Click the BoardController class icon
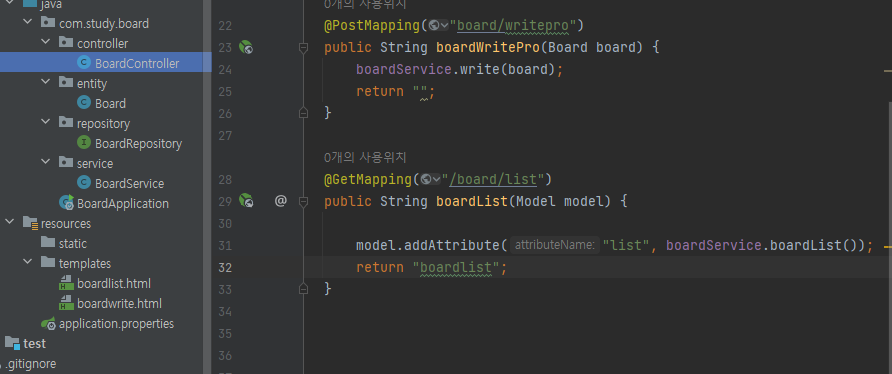 tap(84, 63)
